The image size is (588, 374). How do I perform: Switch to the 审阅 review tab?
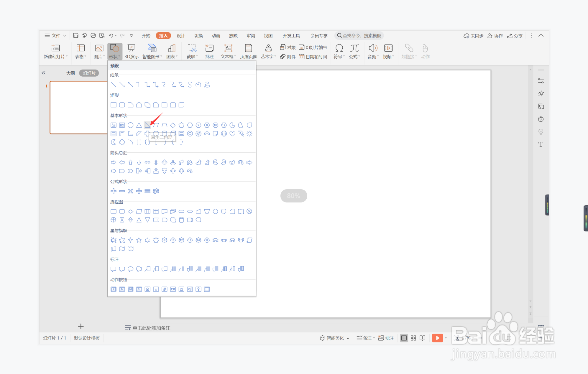coord(251,36)
